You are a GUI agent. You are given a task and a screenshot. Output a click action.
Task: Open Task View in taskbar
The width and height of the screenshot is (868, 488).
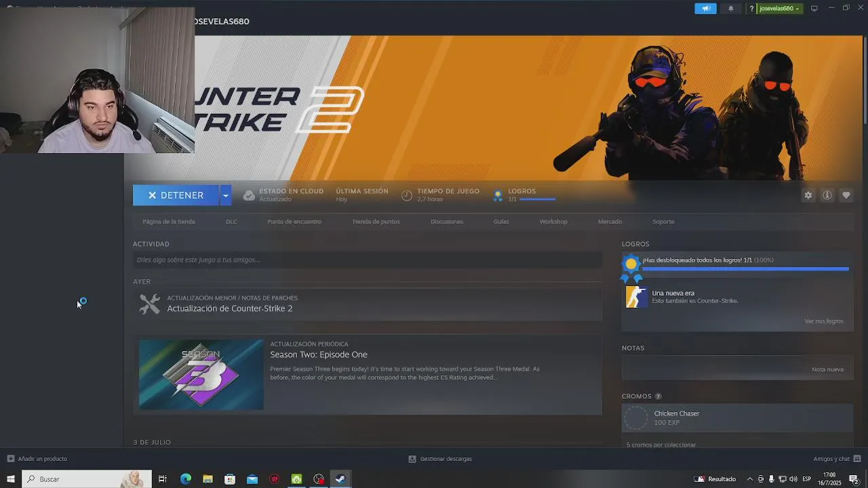[x=163, y=479]
